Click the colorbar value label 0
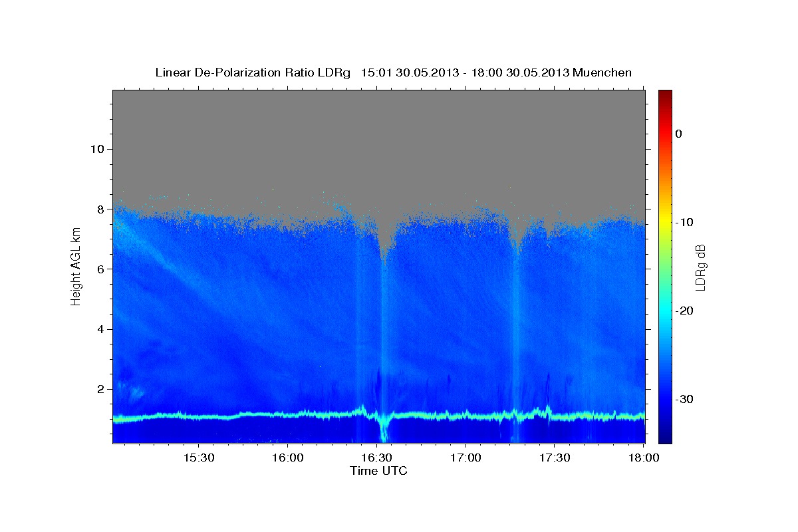Viewport: 798px width, 532px height. point(679,134)
